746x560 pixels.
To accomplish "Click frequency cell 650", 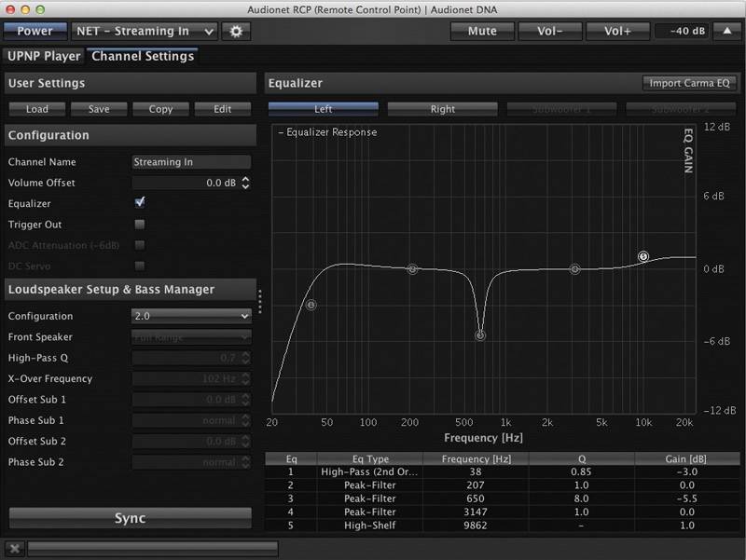I will [476, 499].
